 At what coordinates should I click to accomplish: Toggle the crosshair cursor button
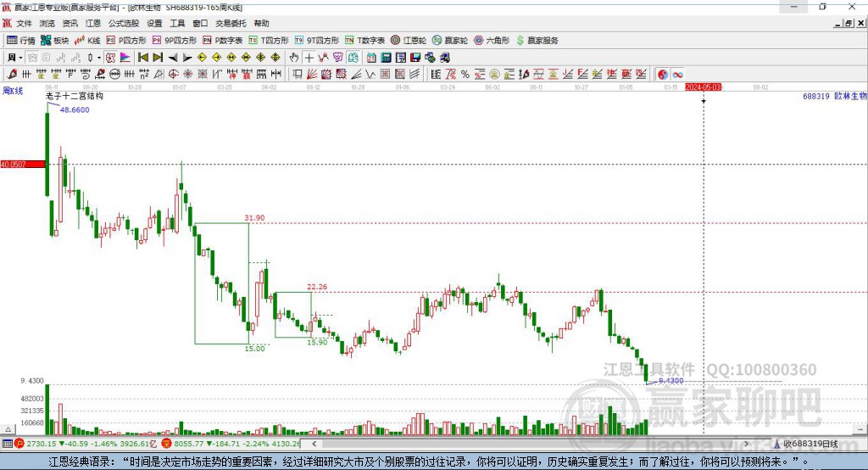[x=309, y=58]
